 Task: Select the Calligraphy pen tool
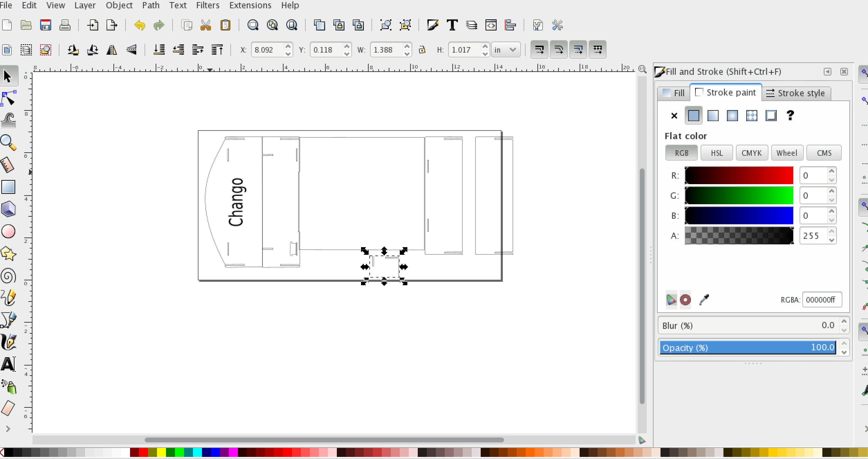8,342
